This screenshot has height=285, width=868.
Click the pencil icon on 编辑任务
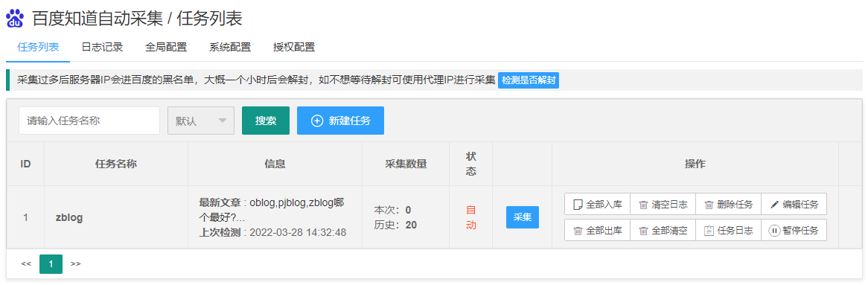pyautogui.click(x=774, y=205)
